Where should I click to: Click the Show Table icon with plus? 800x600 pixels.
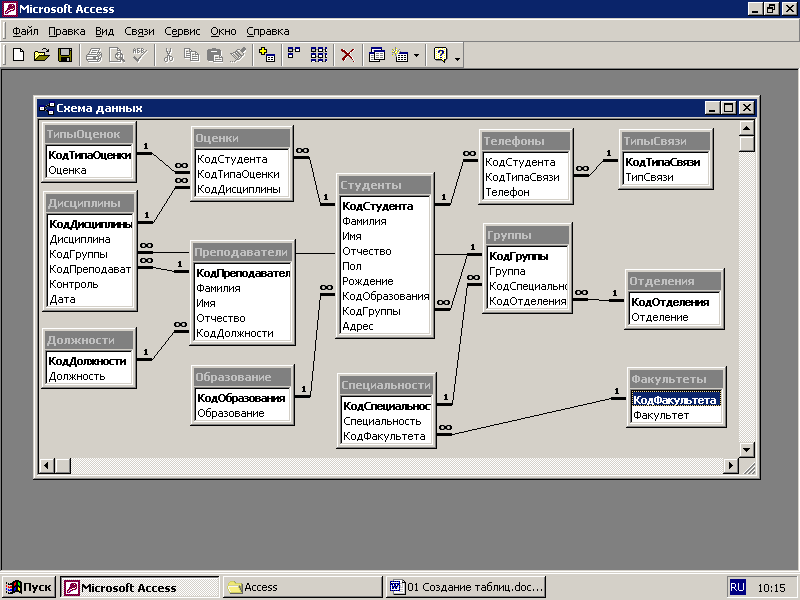click(267, 55)
